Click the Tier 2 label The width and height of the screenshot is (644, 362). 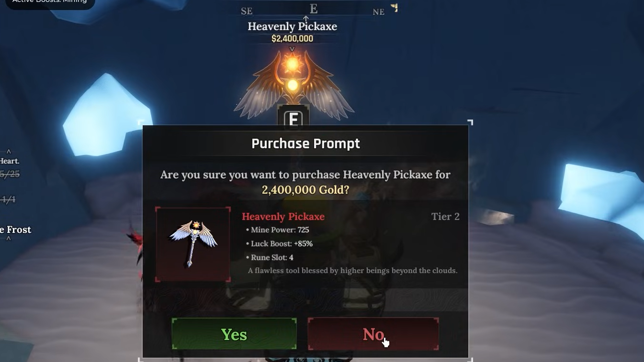pyautogui.click(x=445, y=217)
